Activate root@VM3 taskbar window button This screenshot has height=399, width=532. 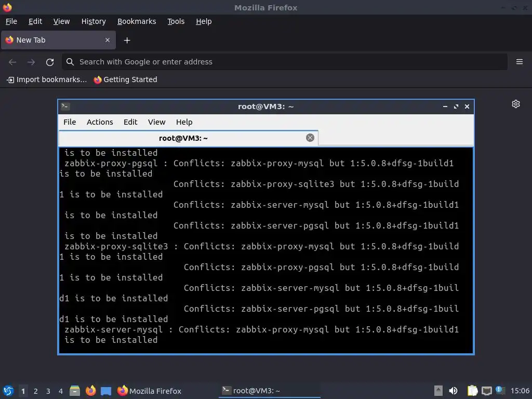click(270, 391)
